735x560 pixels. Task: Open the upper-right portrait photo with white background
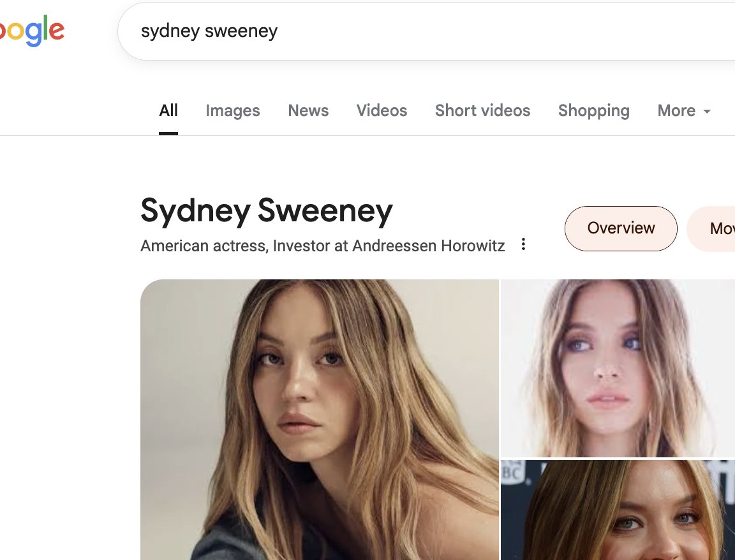618,368
